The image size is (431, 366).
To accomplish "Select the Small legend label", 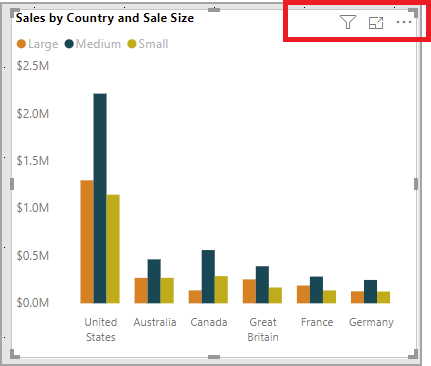I will [153, 44].
